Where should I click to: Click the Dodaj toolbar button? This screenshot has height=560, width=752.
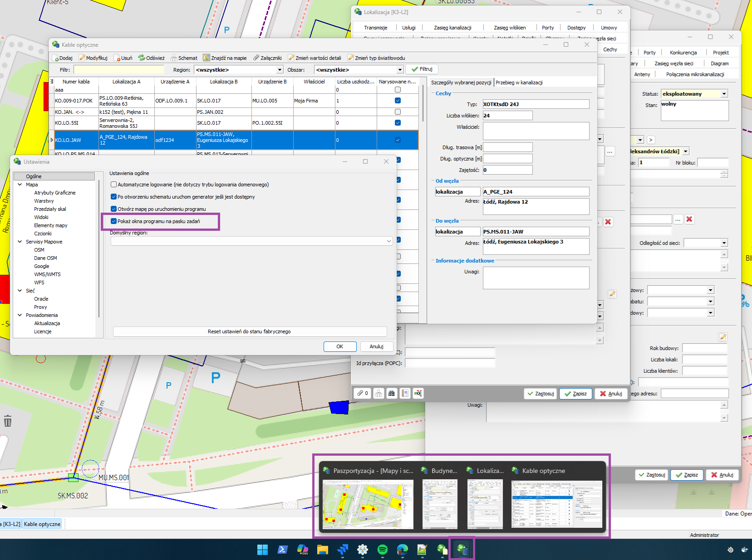pos(63,58)
